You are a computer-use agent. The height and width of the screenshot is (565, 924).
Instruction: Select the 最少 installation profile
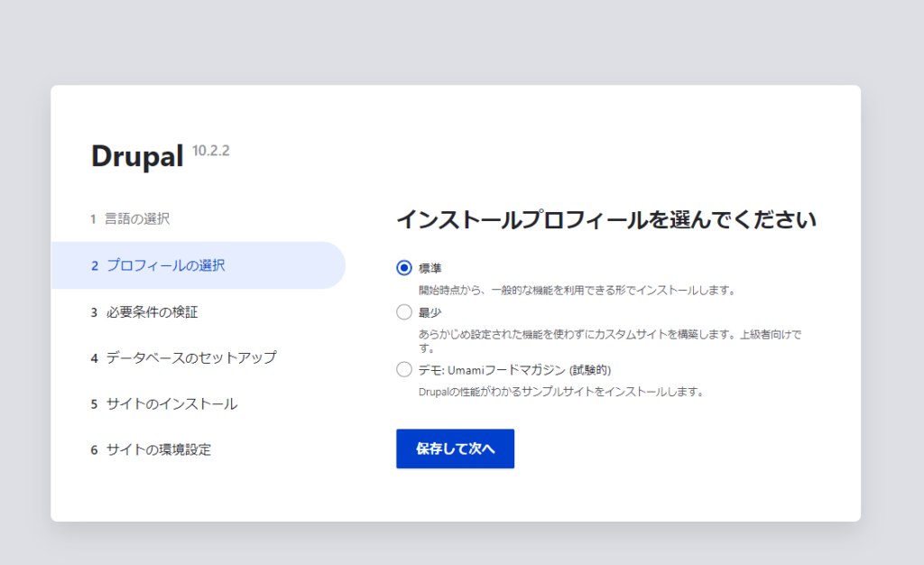[x=402, y=311]
